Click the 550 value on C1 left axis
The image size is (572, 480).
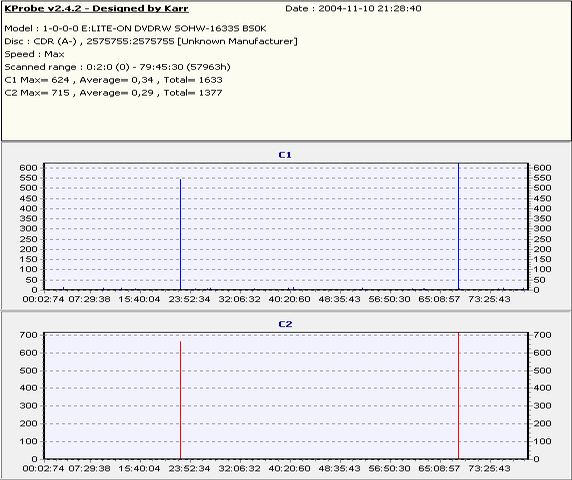[x=29, y=178]
